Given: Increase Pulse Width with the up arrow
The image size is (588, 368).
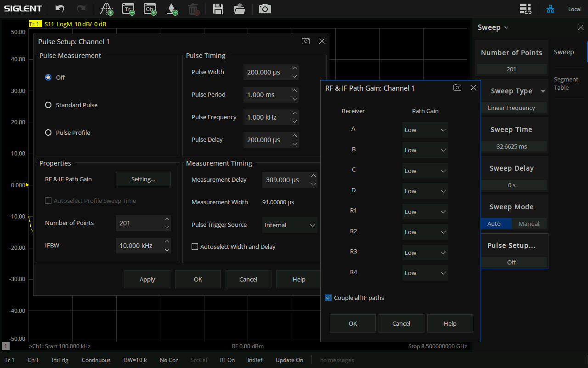Looking at the screenshot, I should [x=294, y=68].
